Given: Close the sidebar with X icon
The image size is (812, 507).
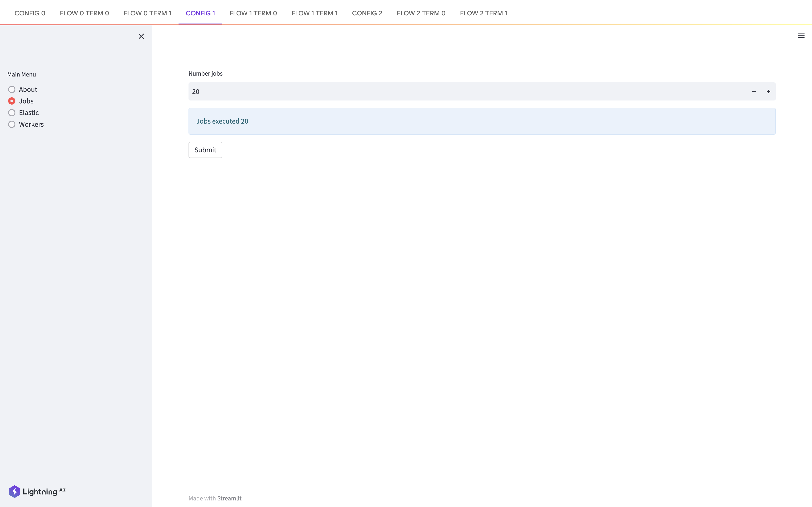Looking at the screenshot, I should (x=141, y=36).
